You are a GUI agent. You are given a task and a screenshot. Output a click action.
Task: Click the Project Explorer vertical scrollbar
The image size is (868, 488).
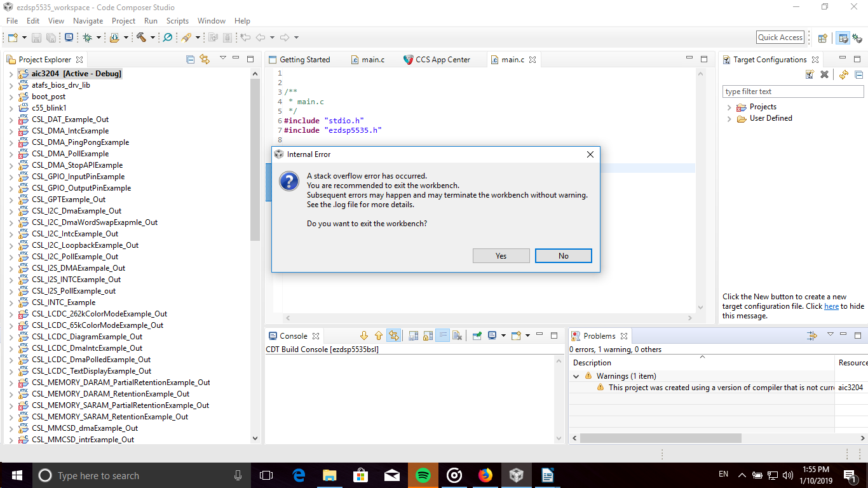(255, 160)
